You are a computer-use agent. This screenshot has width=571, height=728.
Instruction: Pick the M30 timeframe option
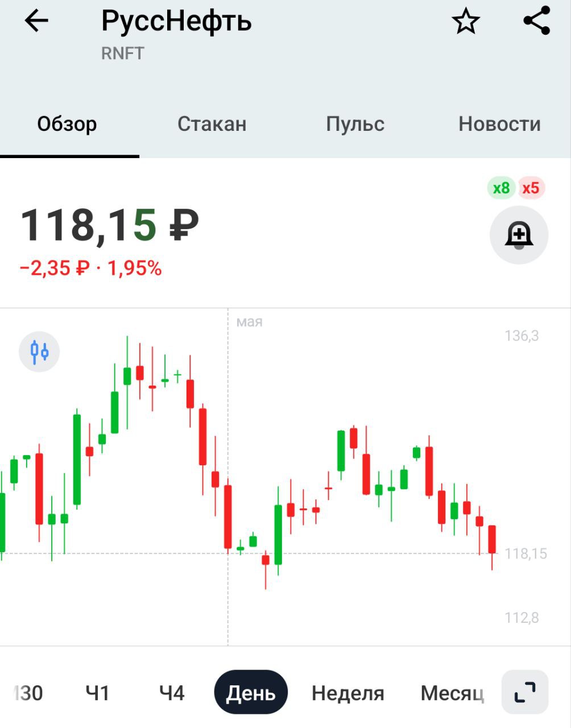[x=28, y=693]
